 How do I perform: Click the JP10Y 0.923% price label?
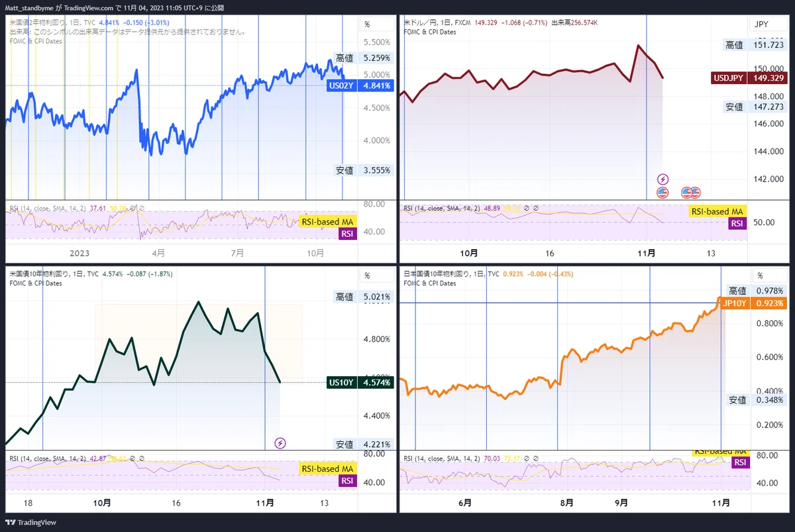click(753, 303)
